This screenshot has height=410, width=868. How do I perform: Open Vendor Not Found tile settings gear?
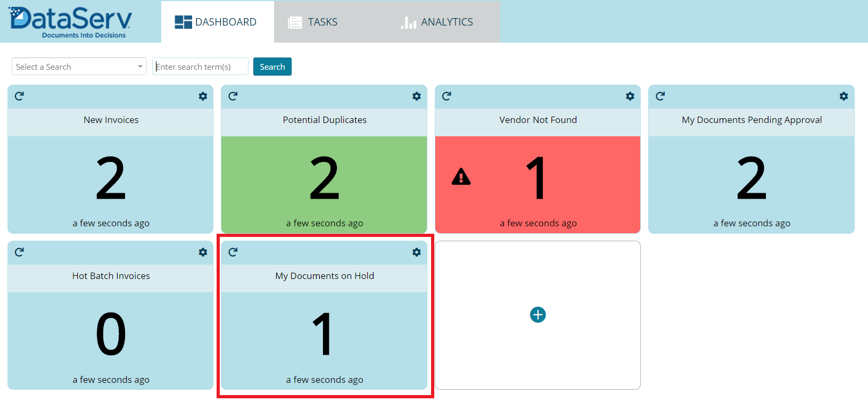pyautogui.click(x=630, y=96)
